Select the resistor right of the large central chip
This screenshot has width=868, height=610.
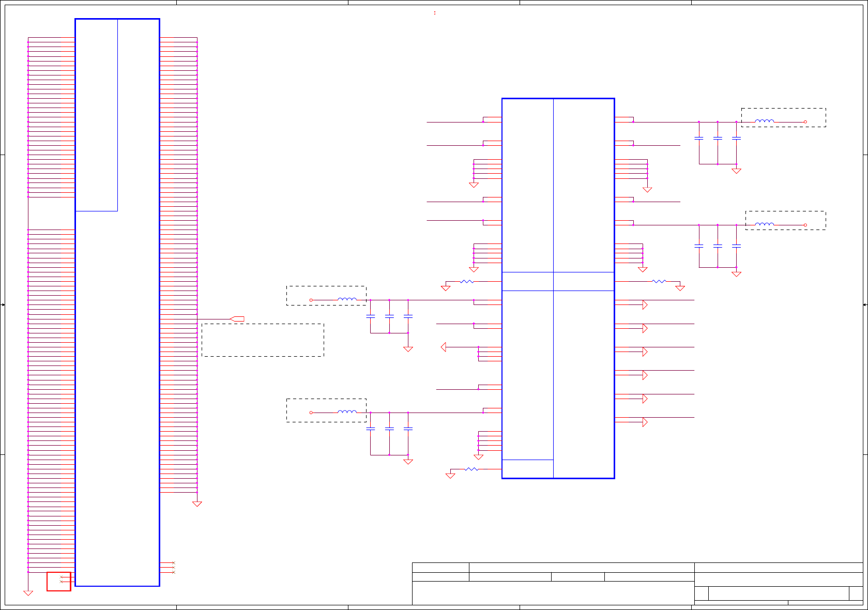[659, 281]
